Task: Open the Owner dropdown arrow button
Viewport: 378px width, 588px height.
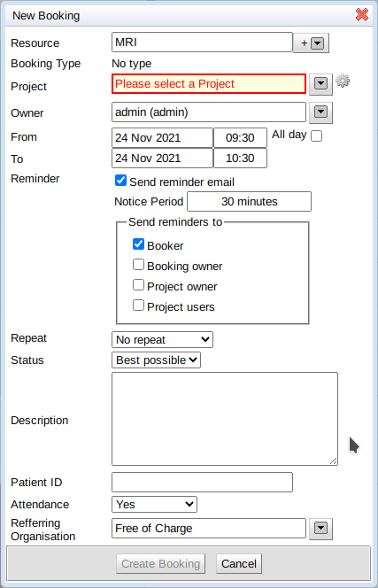Action: (x=320, y=112)
